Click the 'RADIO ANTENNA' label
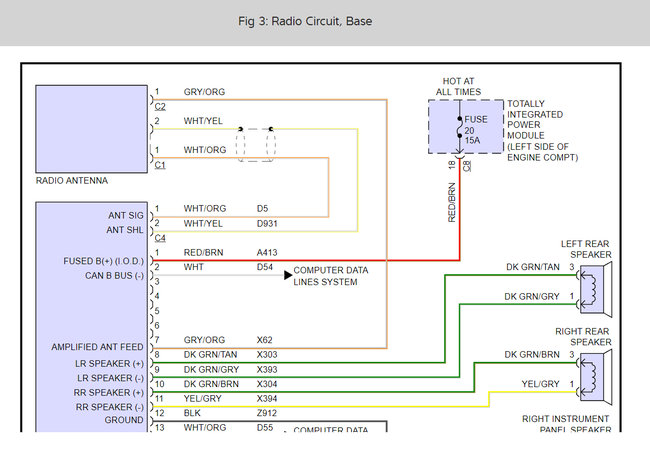This screenshot has width=650, height=451. point(72,181)
